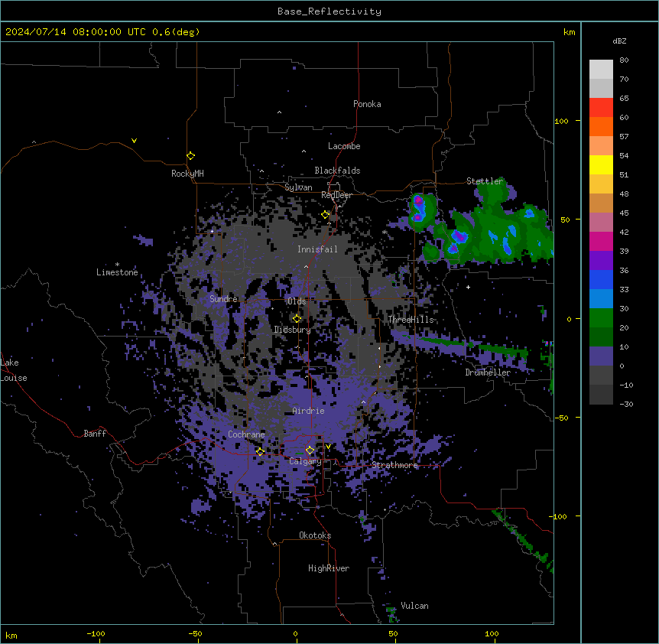Click the -100 km mark on bottom axis
This screenshot has width=659, height=644.
click(x=96, y=633)
